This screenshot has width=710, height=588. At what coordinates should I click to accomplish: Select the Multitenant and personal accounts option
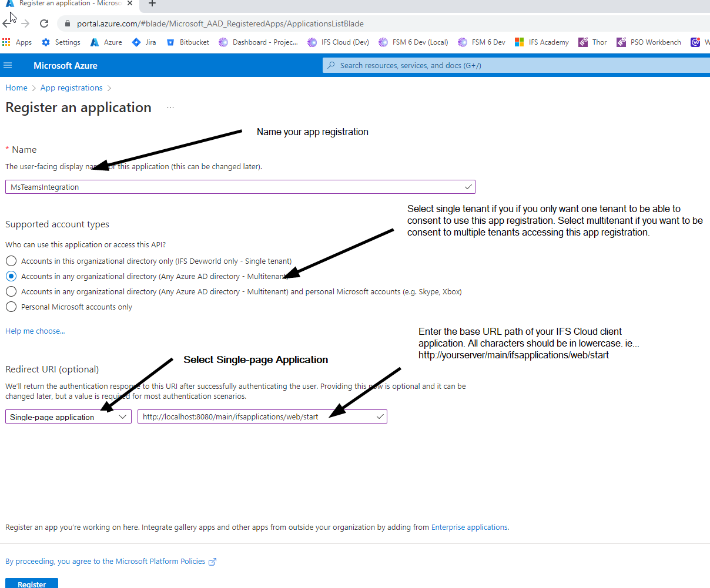pyautogui.click(x=11, y=291)
